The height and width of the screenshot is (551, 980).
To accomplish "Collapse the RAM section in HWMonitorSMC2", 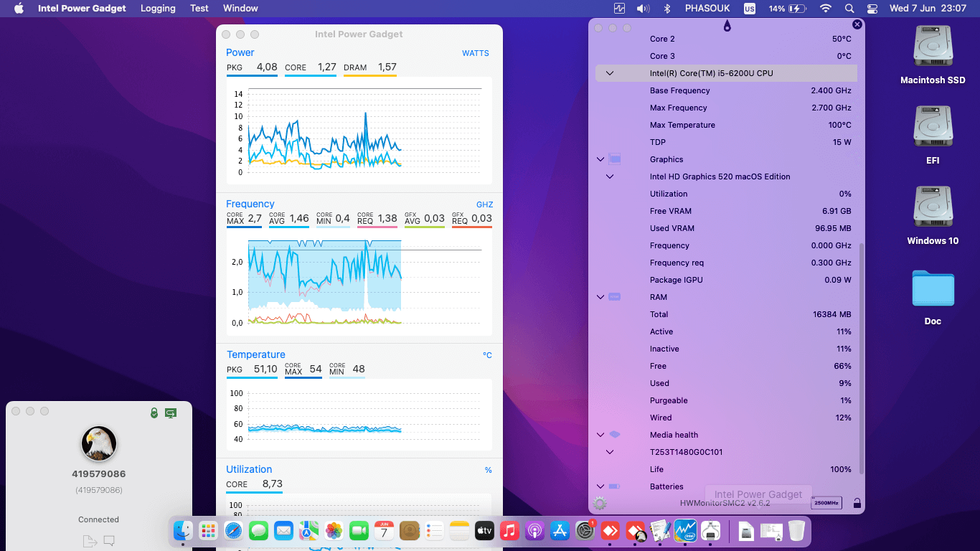I will [x=600, y=296].
